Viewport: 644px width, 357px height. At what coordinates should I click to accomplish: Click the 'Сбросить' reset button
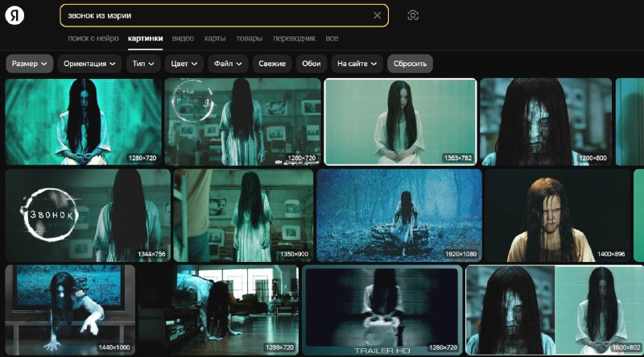410,64
